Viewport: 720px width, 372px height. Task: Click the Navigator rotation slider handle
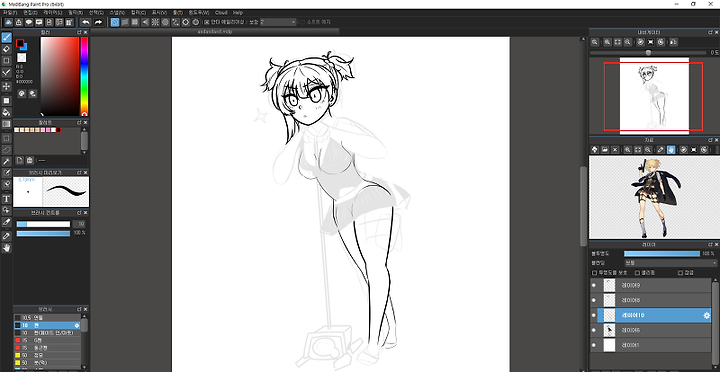pos(648,52)
